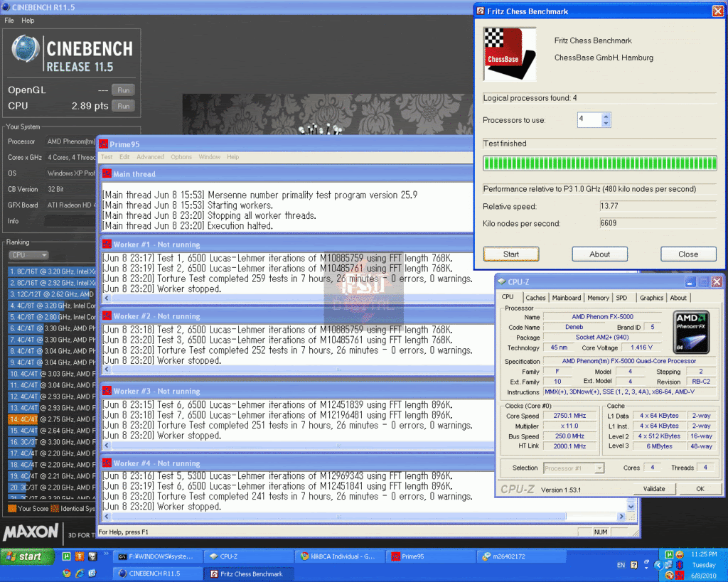Click the ChessBase logo in Fritz window
Screen dimensions: 728x582
[x=510, y=54]
